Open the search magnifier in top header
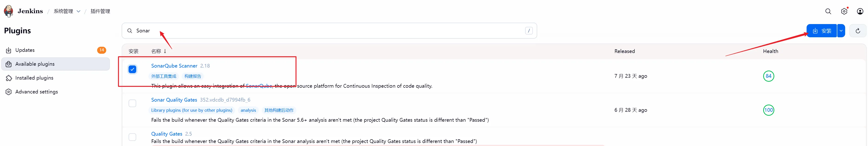Viewport: 868px width, 146px height. tap(828, 12)
